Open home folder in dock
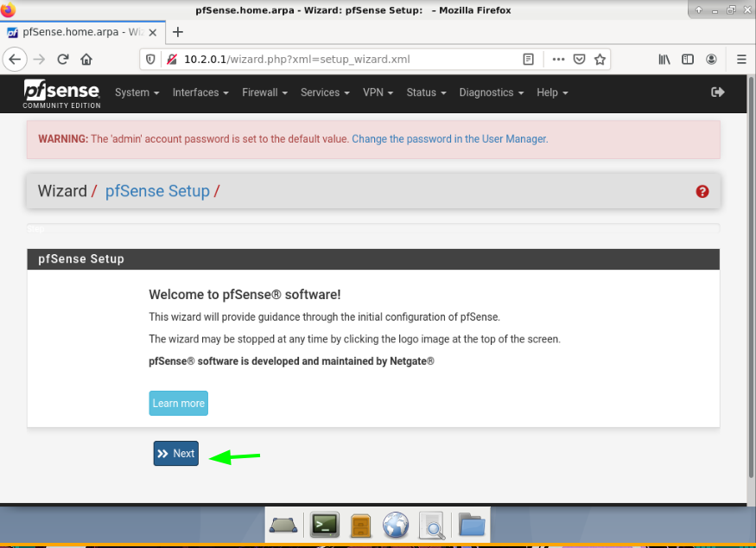The height and width of the screenshot is (548, 756). (472, 525)
